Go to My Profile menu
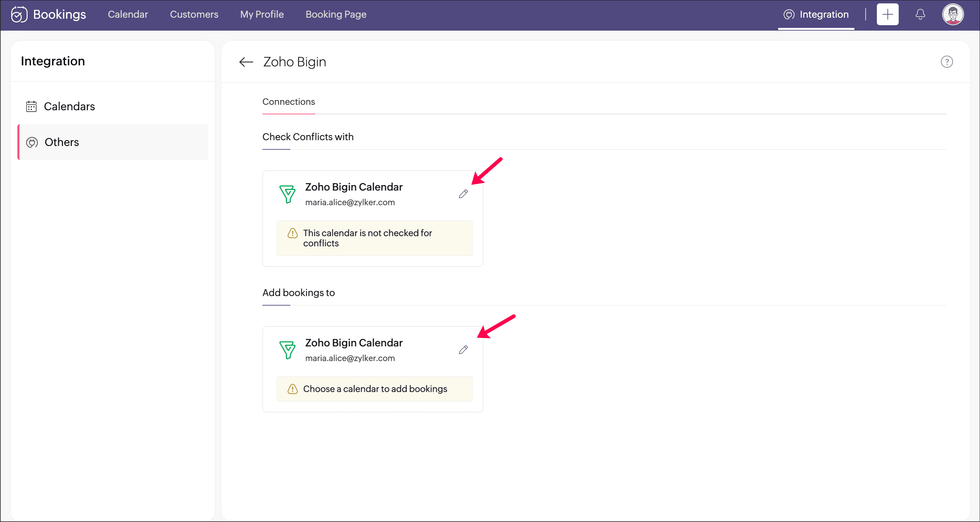 (262, 14)
